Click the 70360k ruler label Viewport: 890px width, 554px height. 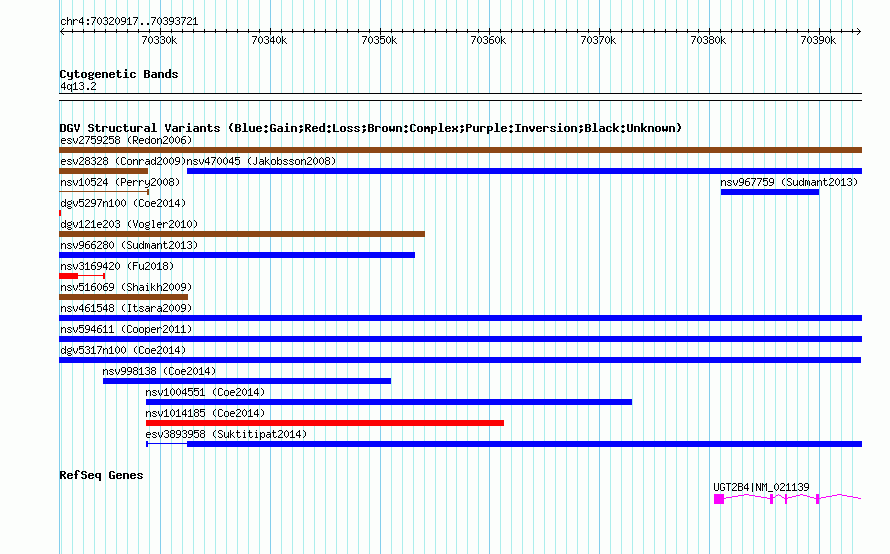click(x=489, y=40)
